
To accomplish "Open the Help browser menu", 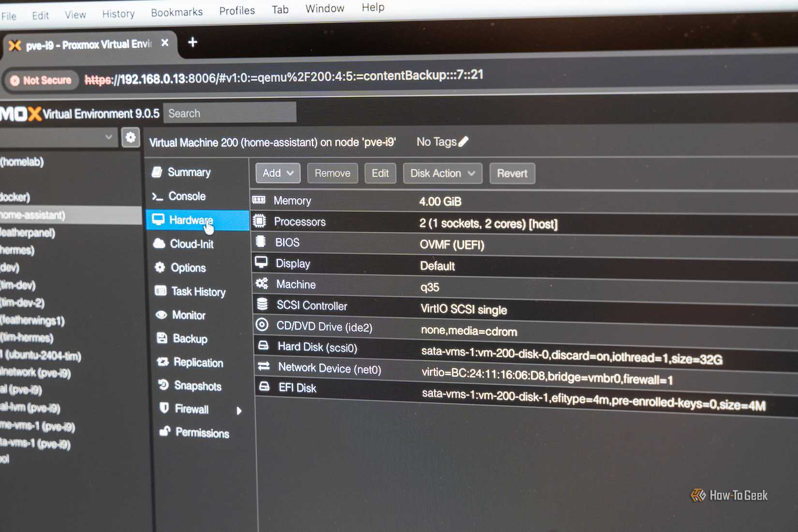I will (x=373, y=7).
